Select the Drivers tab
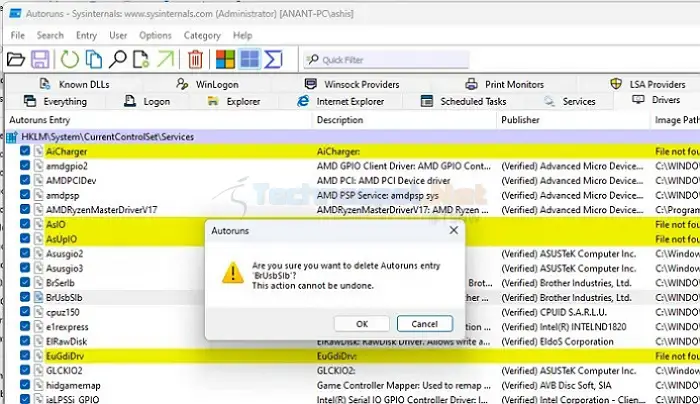Screen dimensions: 700x404 pyautogui.click(x=656, y=100)
